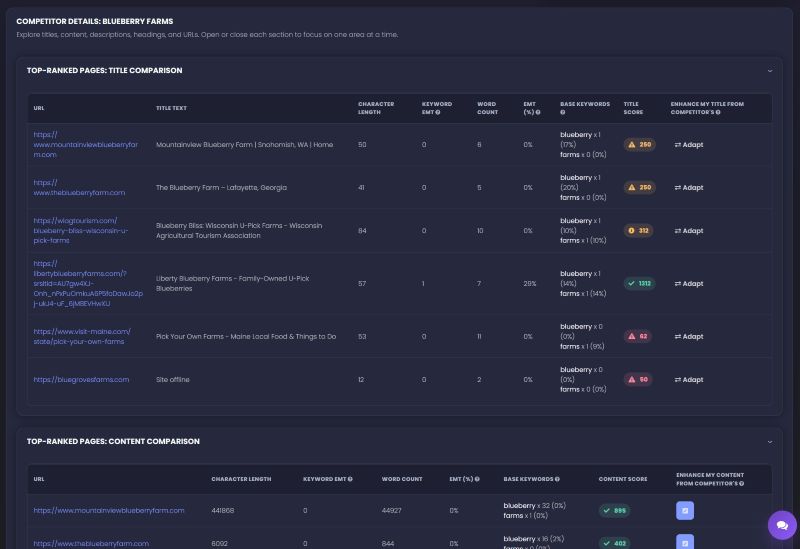
Task: Click the info icon beside Keyword EMT in title table
Action: pos(438,112)
